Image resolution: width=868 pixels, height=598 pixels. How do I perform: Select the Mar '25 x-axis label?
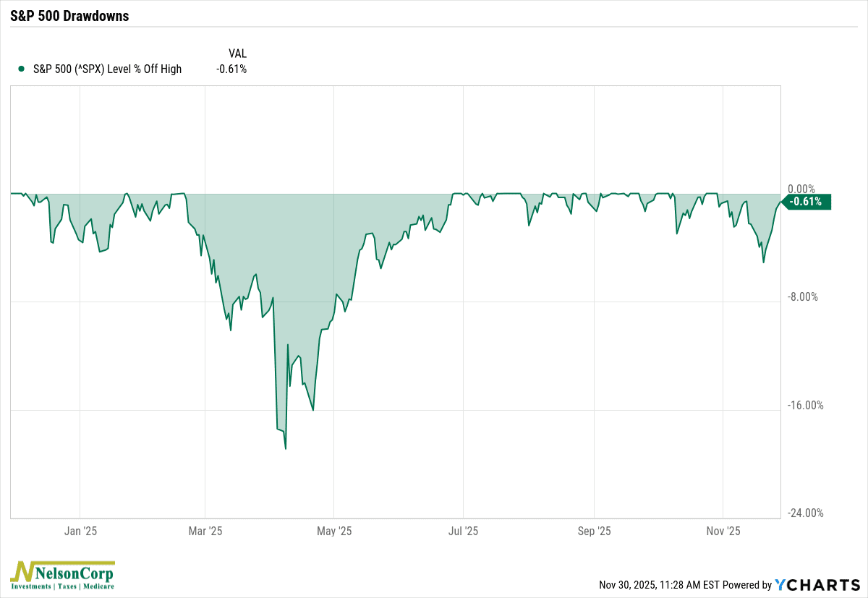(205, 531)
